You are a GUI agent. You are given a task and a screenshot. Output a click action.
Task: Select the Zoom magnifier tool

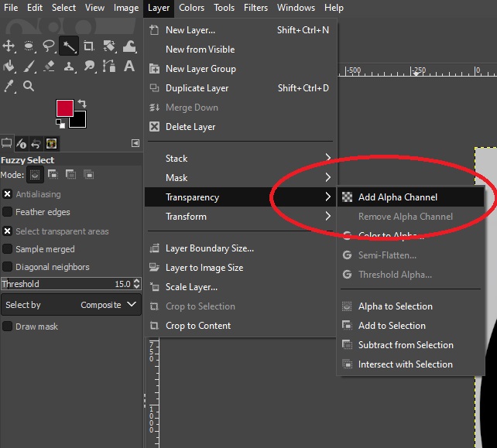29,86
